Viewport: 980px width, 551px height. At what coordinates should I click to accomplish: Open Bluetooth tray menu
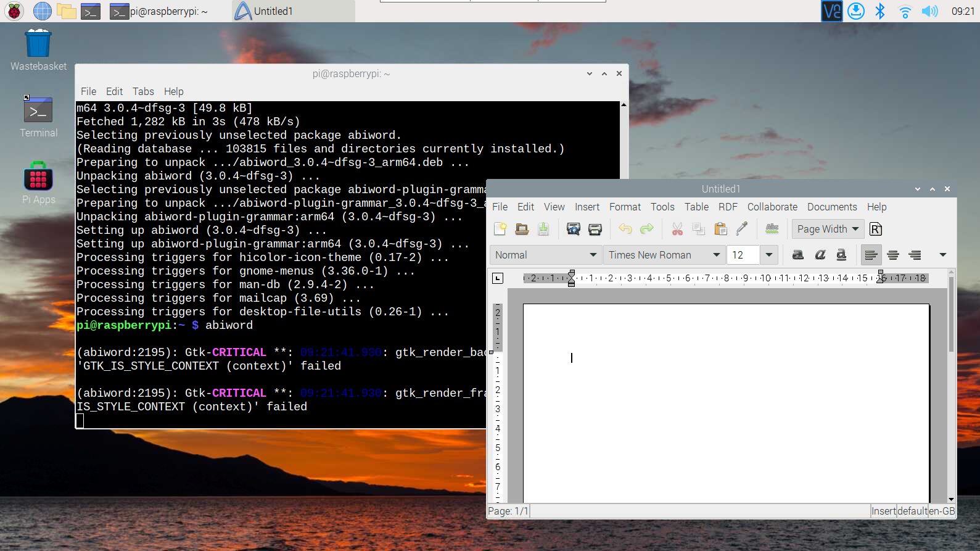[880, 11]
